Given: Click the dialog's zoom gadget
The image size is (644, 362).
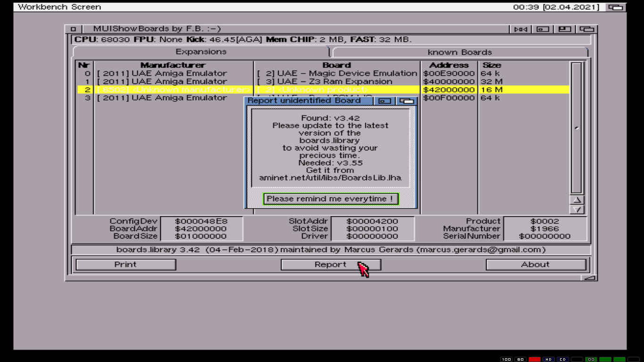Looking at the screenshot, I should click(x=385, y=101).
